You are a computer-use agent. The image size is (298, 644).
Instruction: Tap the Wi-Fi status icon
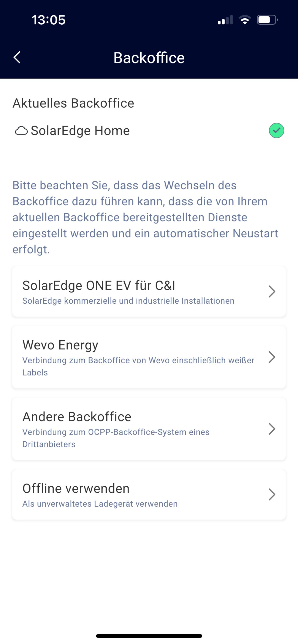[245, 20]
